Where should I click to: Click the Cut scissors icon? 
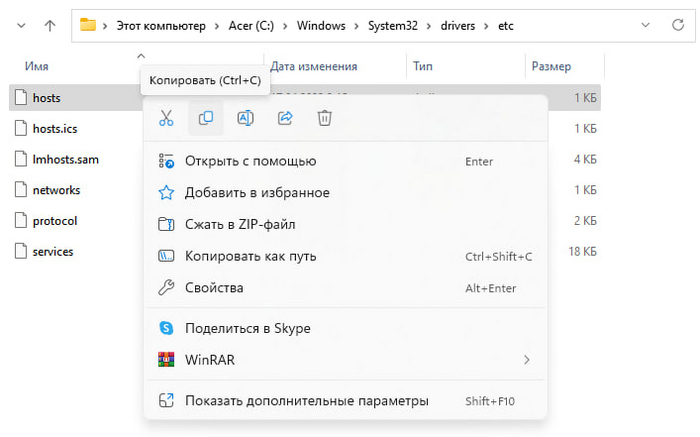tap(166, 118)
